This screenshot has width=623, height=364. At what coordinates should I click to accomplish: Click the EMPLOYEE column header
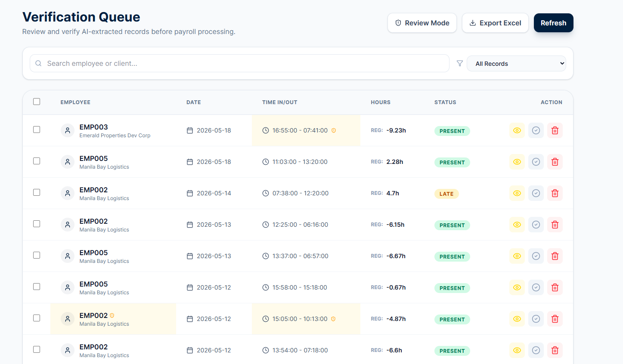75,102
